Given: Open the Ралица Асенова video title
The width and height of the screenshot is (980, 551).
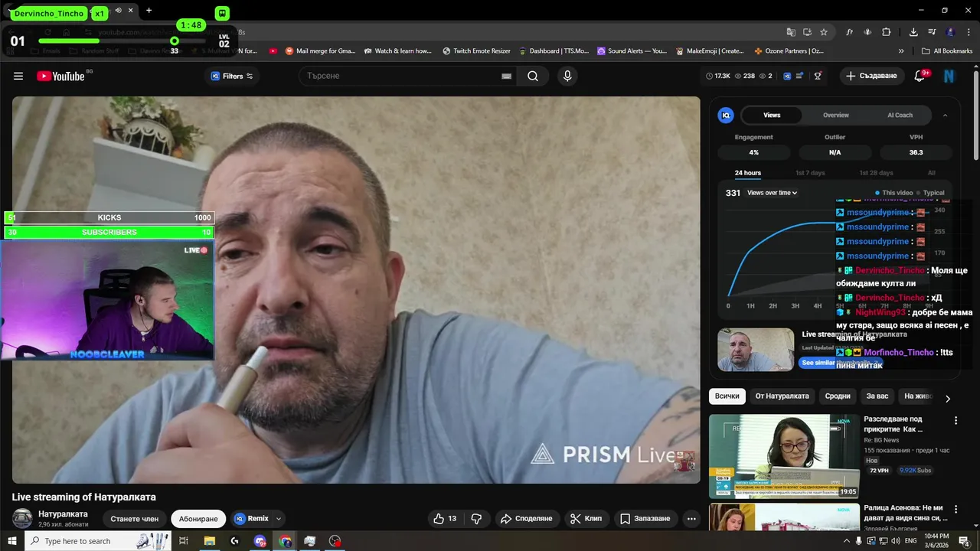Looking at the screenshot, I should pyautogui.click(x=905, y=513).
